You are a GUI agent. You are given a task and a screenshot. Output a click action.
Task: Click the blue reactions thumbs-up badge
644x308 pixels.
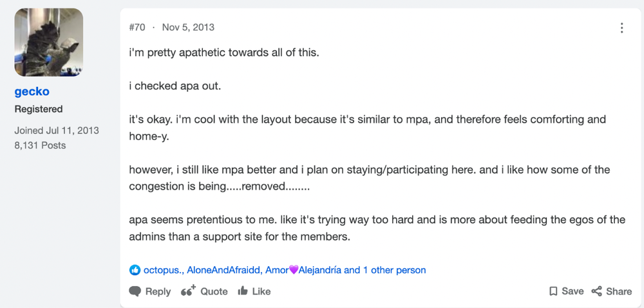pos(135,270)
